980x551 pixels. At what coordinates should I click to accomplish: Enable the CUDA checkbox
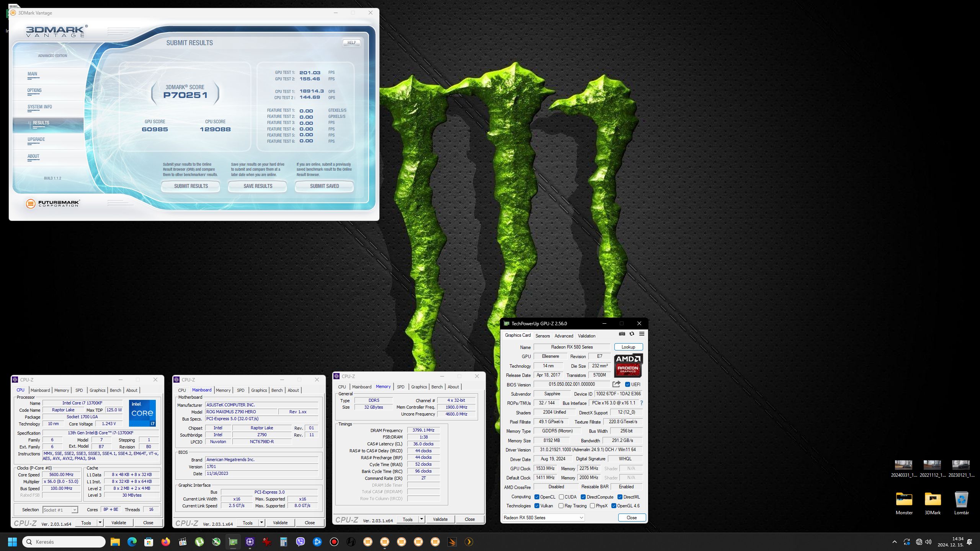click(x=561, y=497)
